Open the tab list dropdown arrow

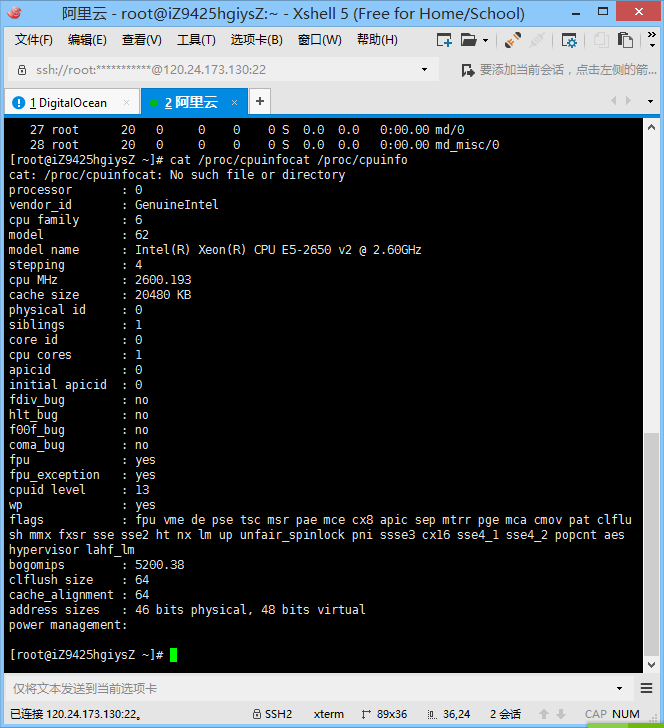click(650, 101)
